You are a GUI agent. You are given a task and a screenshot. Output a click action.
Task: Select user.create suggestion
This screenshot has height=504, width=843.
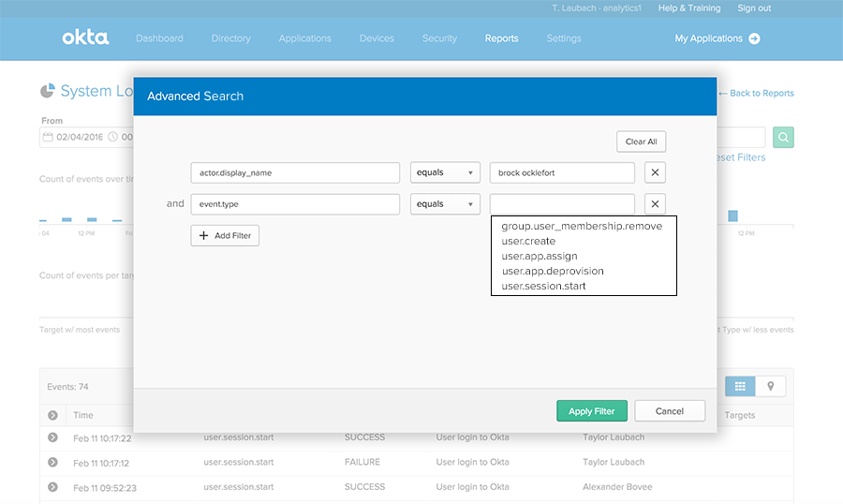point(528,241)
